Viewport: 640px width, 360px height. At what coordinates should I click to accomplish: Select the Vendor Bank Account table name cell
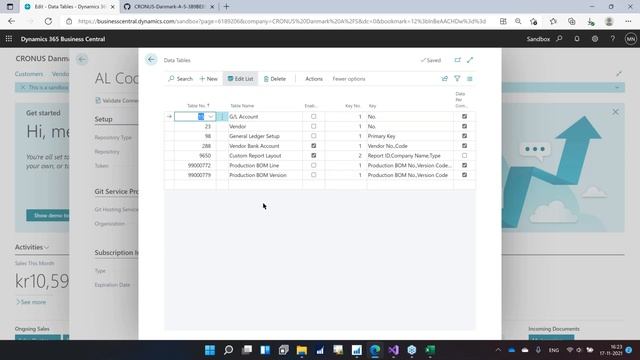coord(265,146)
